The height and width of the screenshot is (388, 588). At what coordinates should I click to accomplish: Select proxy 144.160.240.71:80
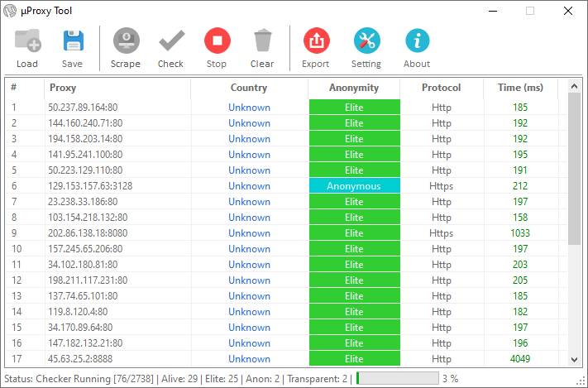[x=85, y=123]
